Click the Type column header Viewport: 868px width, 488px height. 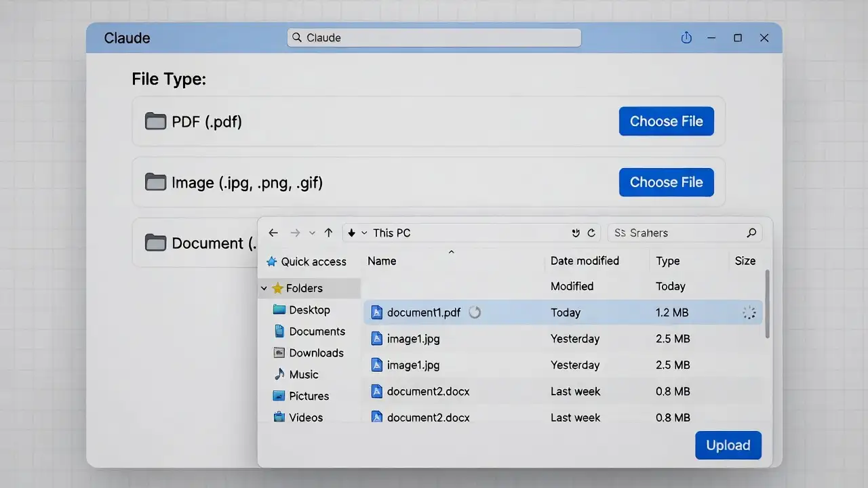click(x=667, y=261)
